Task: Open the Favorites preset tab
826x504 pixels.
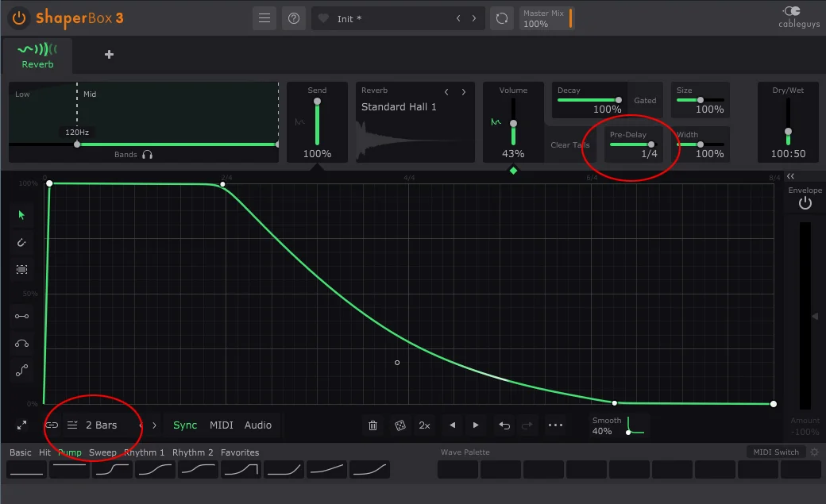Action: (240, 452)
